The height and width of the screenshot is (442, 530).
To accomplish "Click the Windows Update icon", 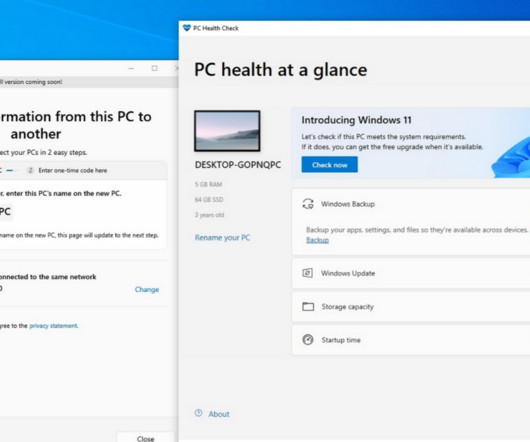I will point(307,273).
